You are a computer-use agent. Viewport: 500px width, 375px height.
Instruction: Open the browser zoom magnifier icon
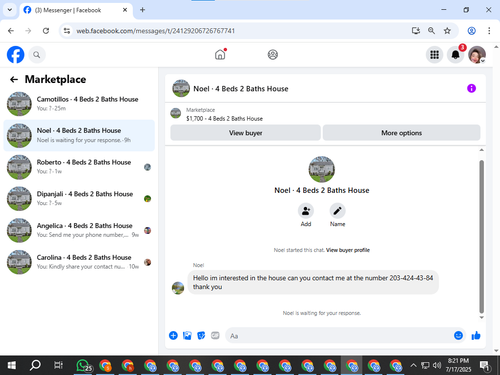(x=431, y=31)
